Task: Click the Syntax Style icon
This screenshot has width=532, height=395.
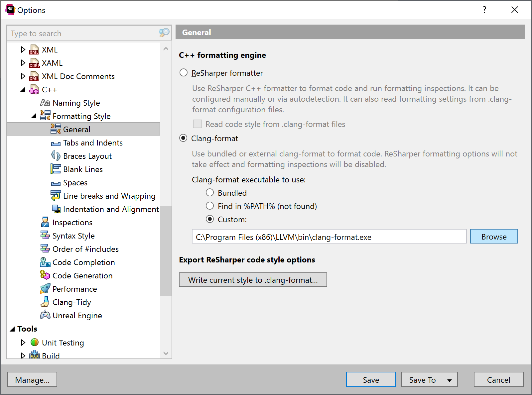Action: pos(45,236)
